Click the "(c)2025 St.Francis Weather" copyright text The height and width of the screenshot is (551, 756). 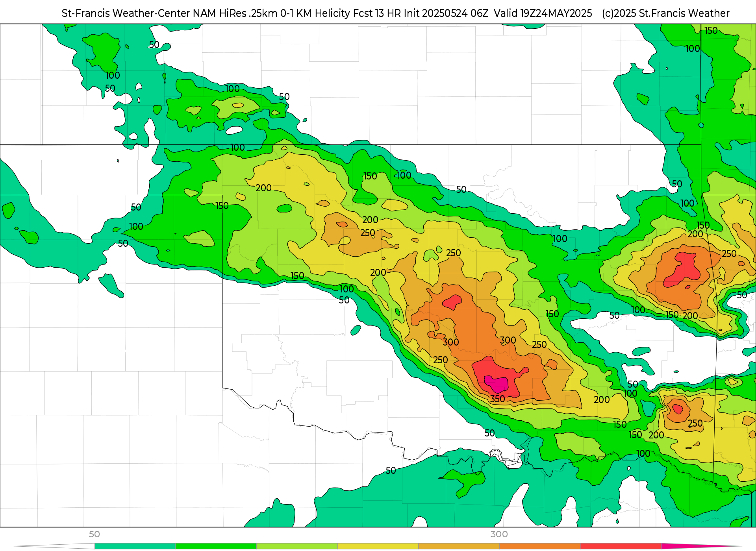tap(665, 13)
